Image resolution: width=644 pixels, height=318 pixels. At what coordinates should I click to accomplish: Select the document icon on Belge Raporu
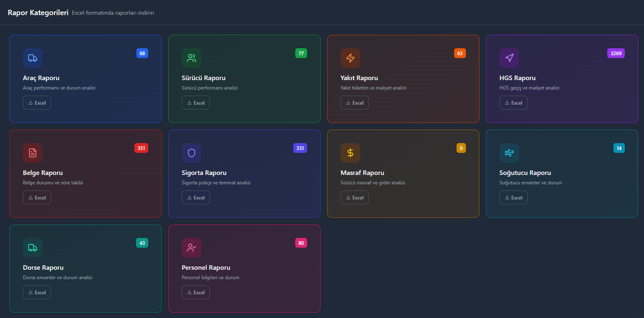coord(33,153)
